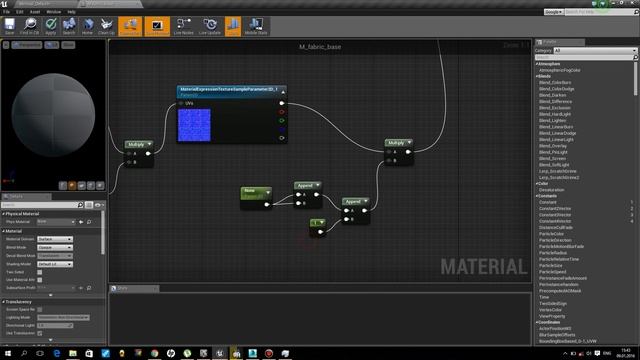Open the Asset menu
640x360 pixels.
coord(35,12)
